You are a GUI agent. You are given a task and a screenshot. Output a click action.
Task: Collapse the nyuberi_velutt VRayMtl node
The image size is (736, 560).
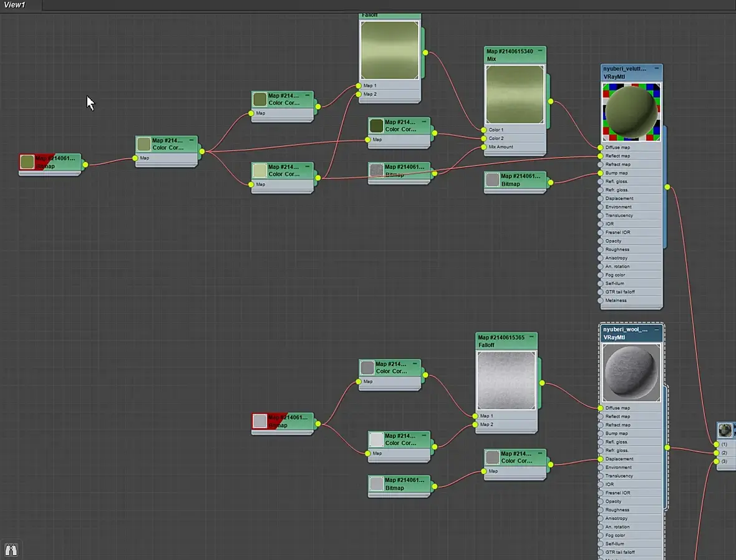(656, 69)
